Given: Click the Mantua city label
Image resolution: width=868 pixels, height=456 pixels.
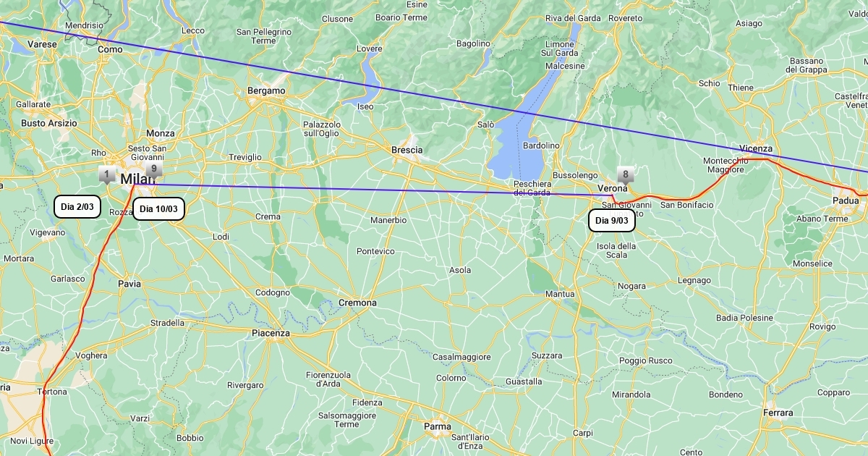Looking at the screenshot, I should pos(560,295).
